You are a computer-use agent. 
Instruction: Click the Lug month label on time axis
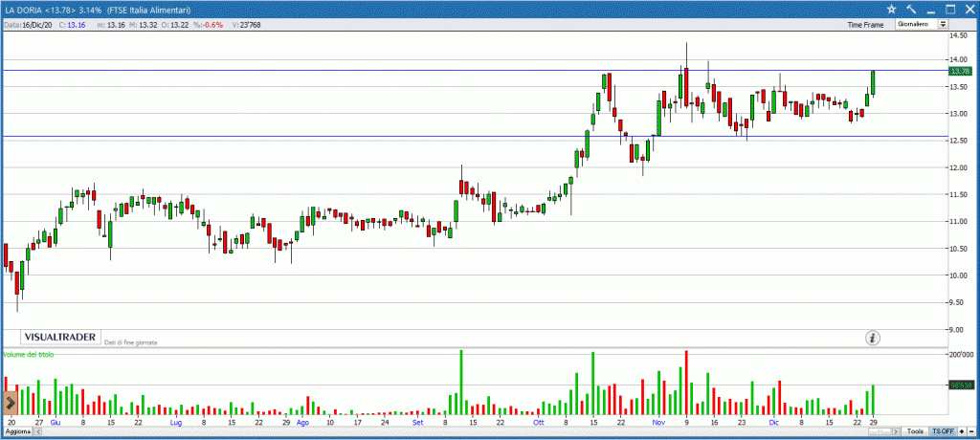coord(176,423)
